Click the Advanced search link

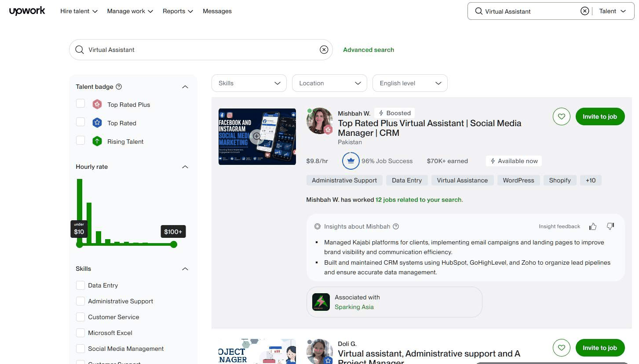click(x=369, y=50)
